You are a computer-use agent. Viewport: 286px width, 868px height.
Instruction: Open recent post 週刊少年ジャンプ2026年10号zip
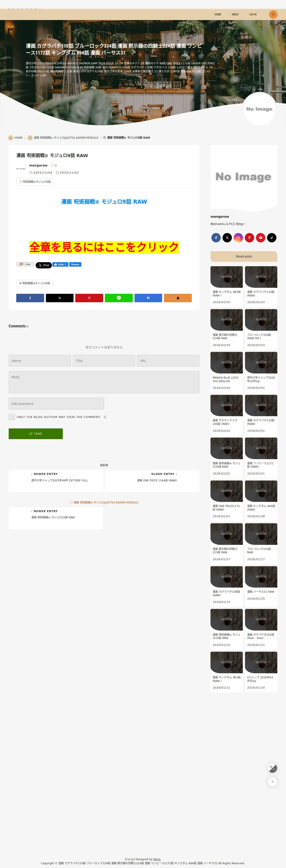pyautogui.click(x=261, y=372)
